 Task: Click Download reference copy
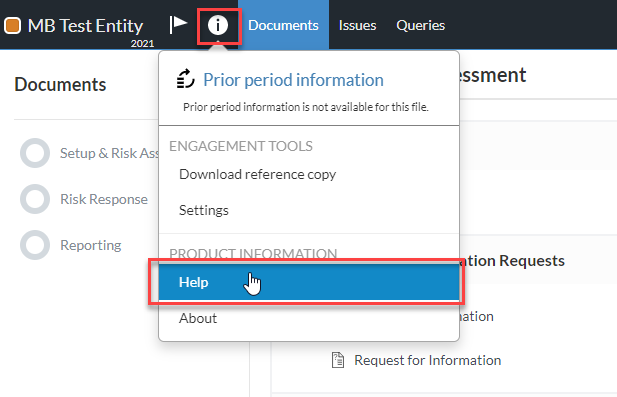point(309,174)
